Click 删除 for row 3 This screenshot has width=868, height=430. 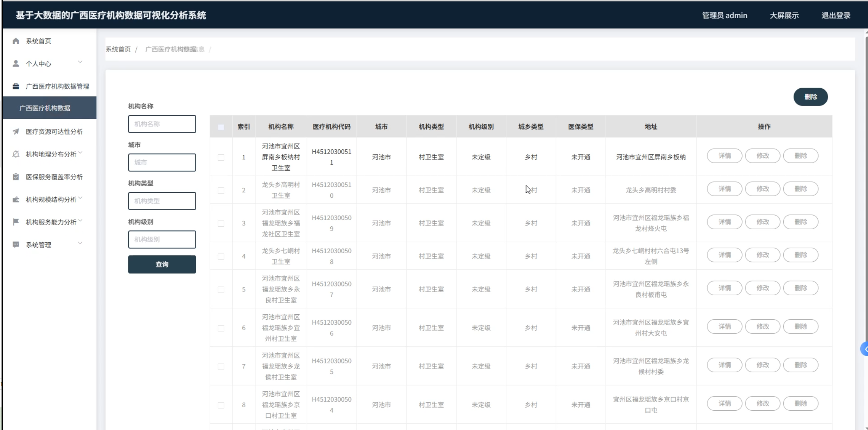pyautogui.click(x=801, y=222)
